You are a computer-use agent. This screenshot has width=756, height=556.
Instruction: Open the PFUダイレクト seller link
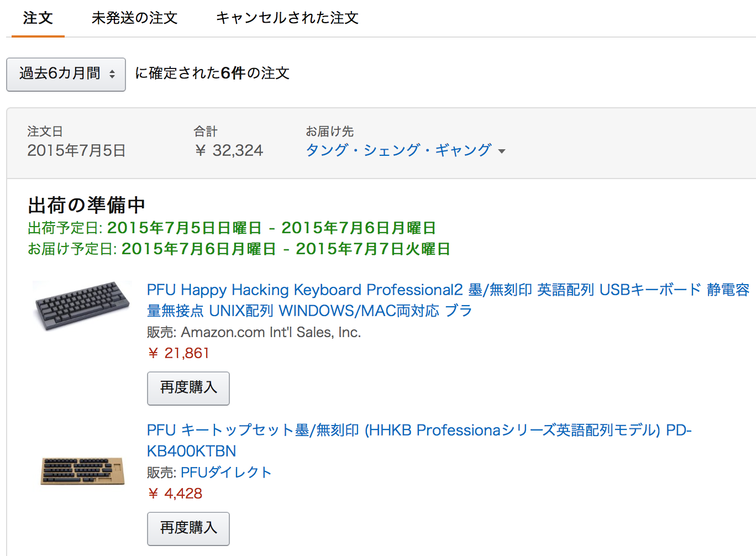[x=226, y=473]
